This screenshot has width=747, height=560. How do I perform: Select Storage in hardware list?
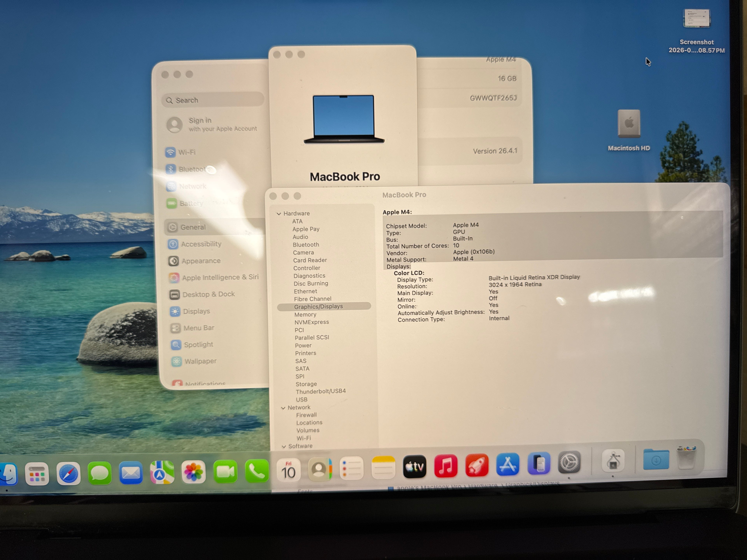306,384
